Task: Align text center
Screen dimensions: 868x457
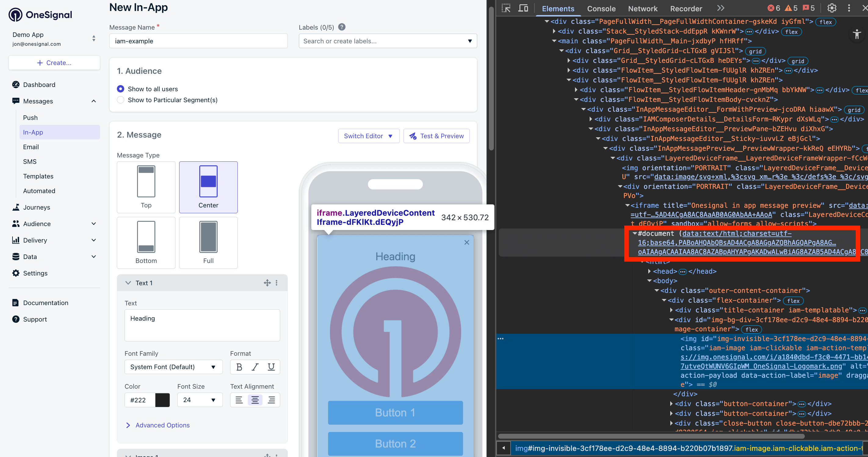Action: click(x=255, y=400)
